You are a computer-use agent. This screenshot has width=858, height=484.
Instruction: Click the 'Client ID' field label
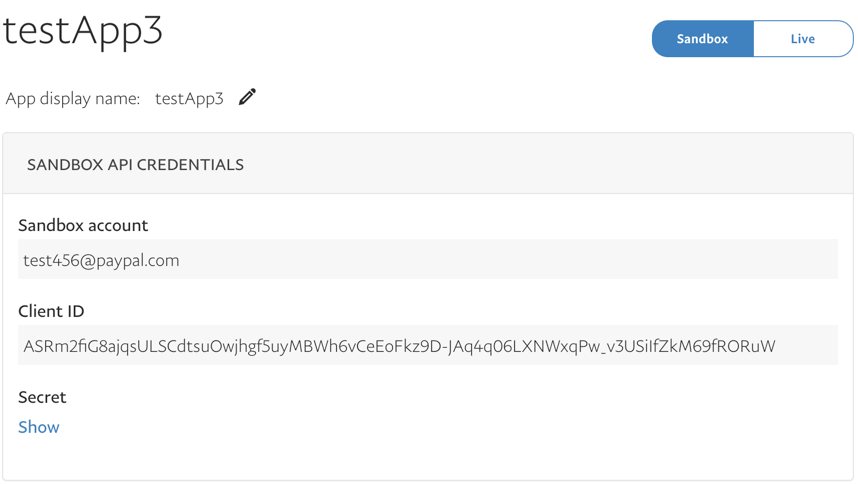click(51, 311)
